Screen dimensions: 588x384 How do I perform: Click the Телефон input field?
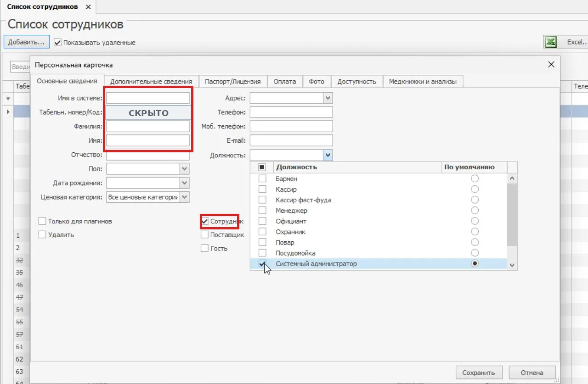click(x=291, y=112)
